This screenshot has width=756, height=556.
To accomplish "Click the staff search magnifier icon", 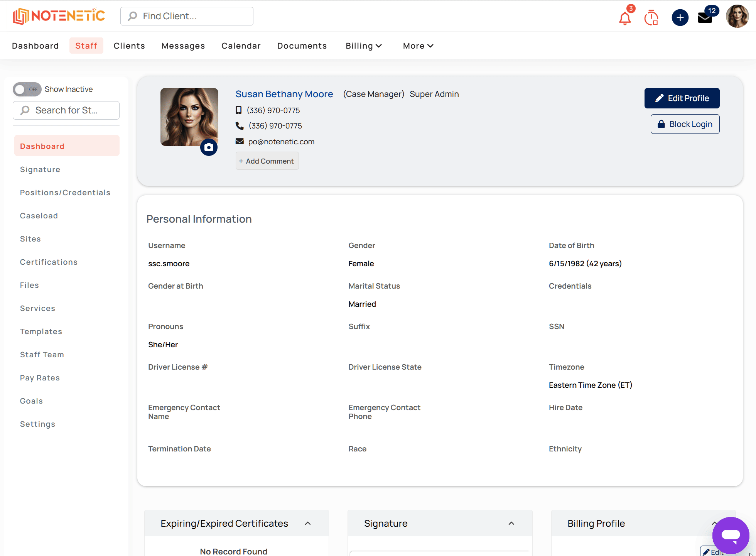I will [x=25, y=110].
